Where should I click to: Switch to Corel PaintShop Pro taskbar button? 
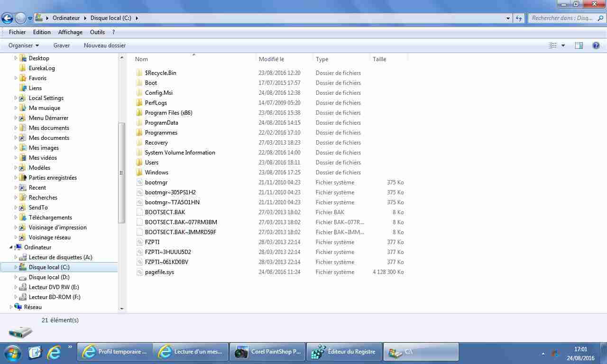pos(268,352)
